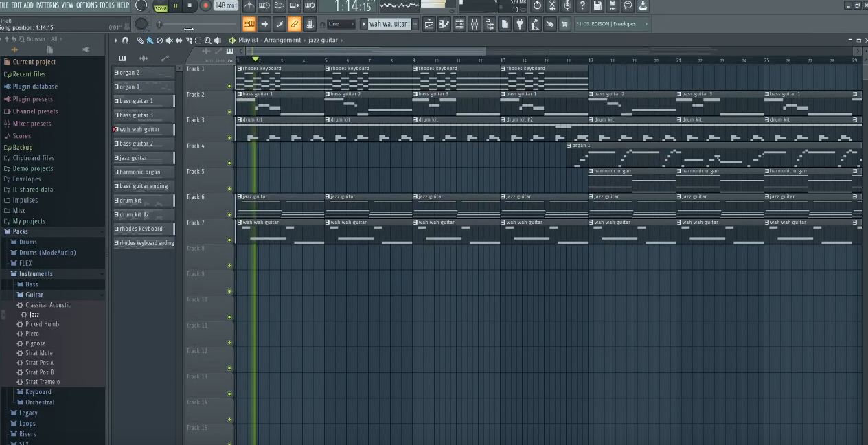Open the EDIT menu
The image size is (868, 445).
pos(16,5)
